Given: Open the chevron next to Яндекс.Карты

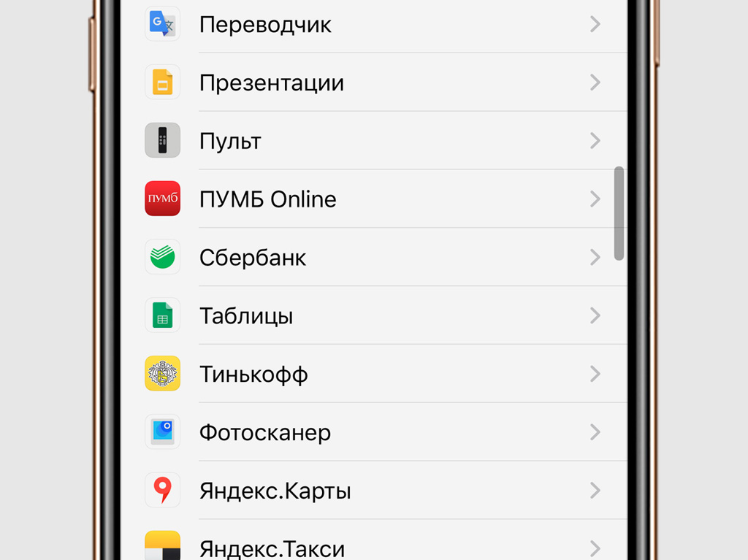Looking at the screenshot, I should tap(595, 491).
